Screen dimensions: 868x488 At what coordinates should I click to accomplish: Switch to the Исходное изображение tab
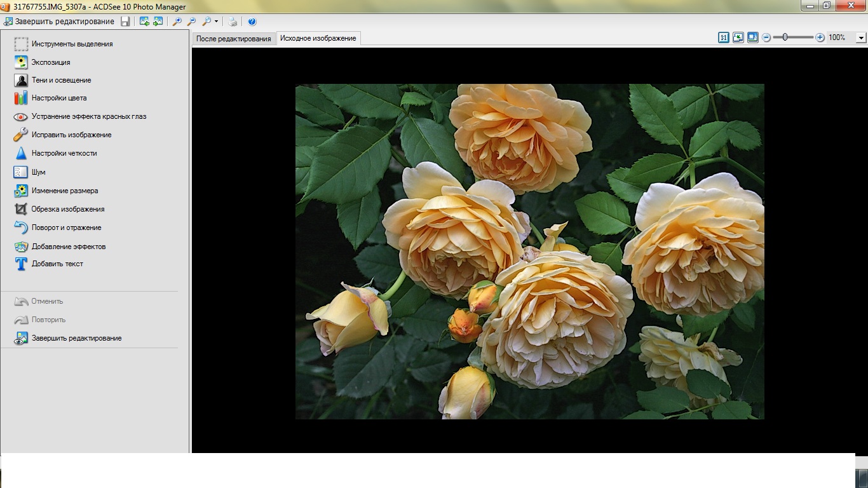318,38
